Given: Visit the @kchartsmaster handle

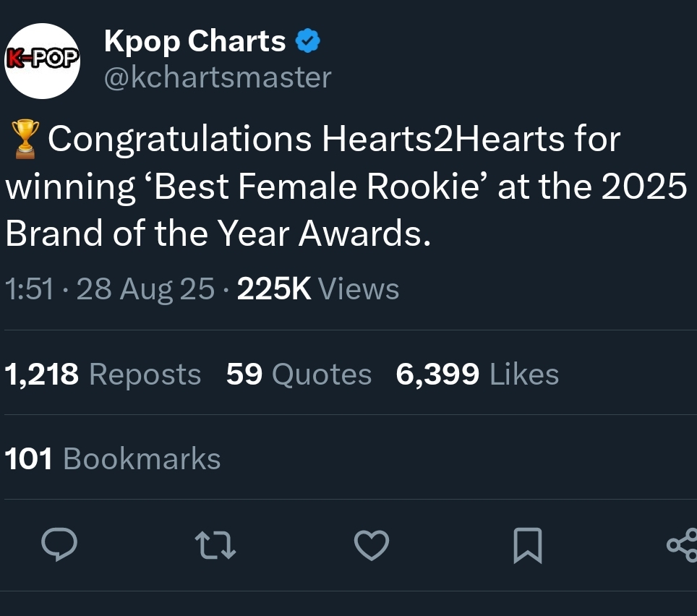Looking at the screenshot, I should tap(218, 77).
